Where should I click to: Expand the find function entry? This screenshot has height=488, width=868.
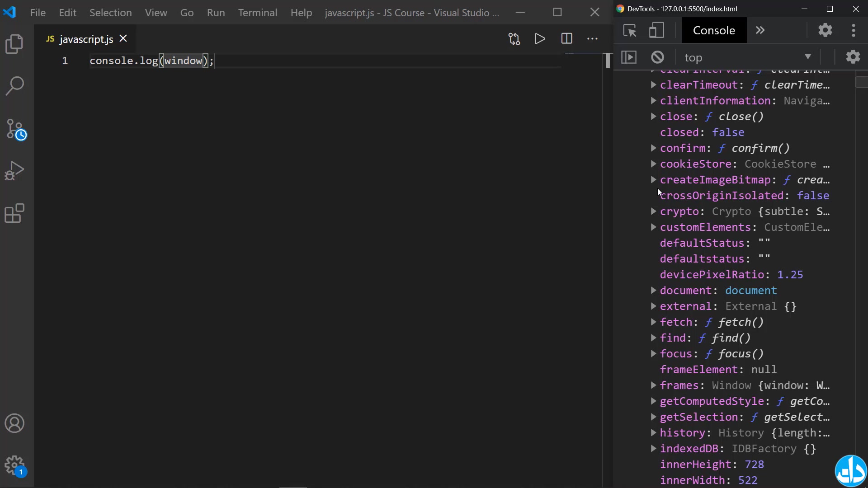pos(653,338)
